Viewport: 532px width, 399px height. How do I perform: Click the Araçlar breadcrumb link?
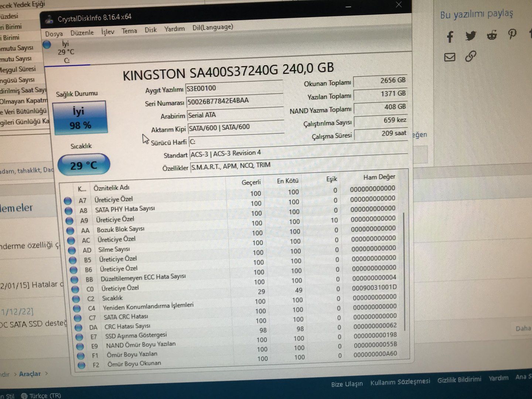tap(30, 374)
